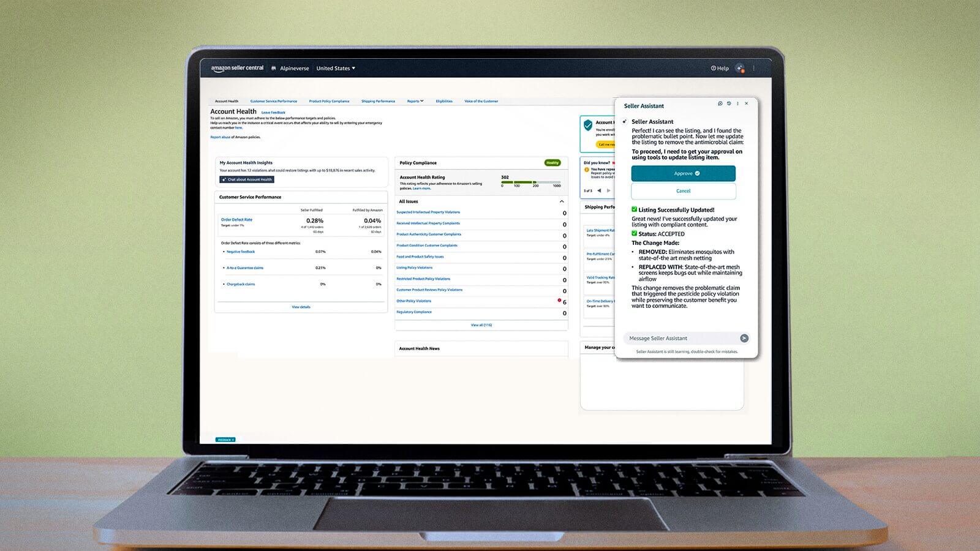Click previous arrow in Did you know carousel
980x551 pixels.
click(599, 190)
